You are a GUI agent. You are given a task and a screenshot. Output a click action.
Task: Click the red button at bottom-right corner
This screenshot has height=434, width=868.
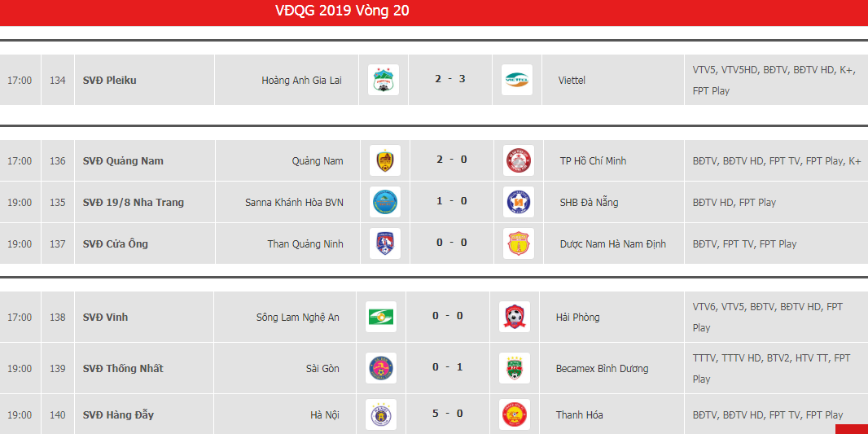(x=852, y=429)
